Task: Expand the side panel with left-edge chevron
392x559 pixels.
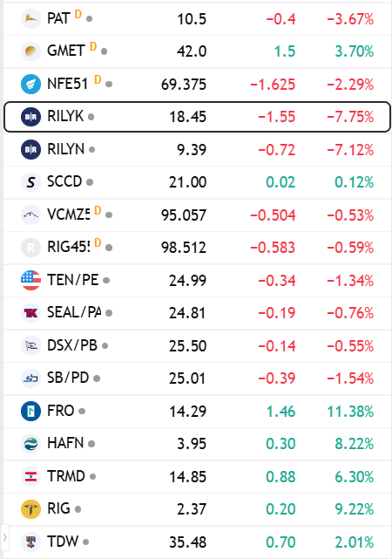Action: pyautogui.click(x=4, y=537)
